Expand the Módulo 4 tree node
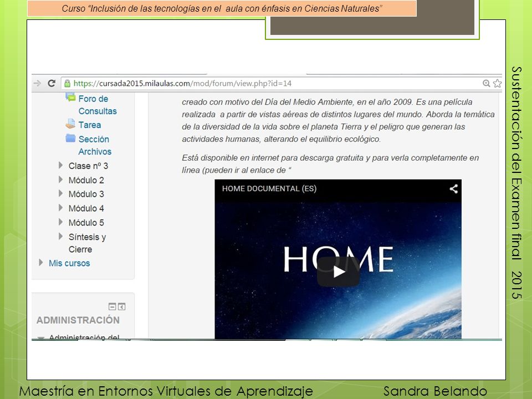The width and height of the screenshot is (532, 399). 60,208
